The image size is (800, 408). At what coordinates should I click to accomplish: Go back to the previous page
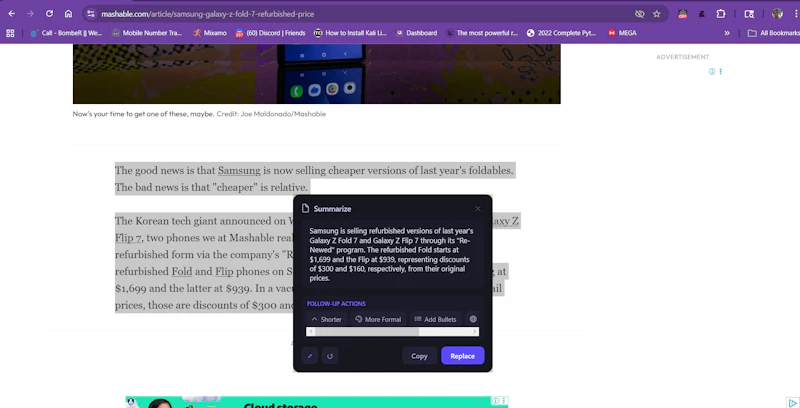(x=11, y=14)
